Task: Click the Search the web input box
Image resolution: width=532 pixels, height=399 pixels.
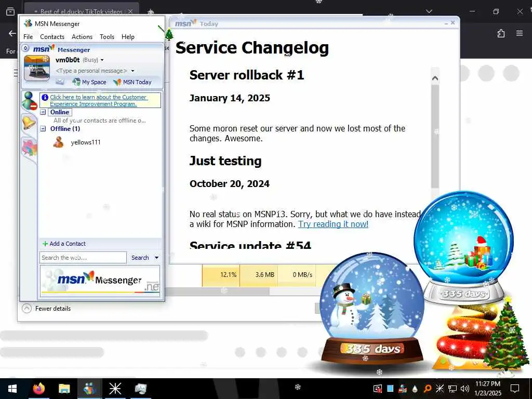Action: (83, 258)
